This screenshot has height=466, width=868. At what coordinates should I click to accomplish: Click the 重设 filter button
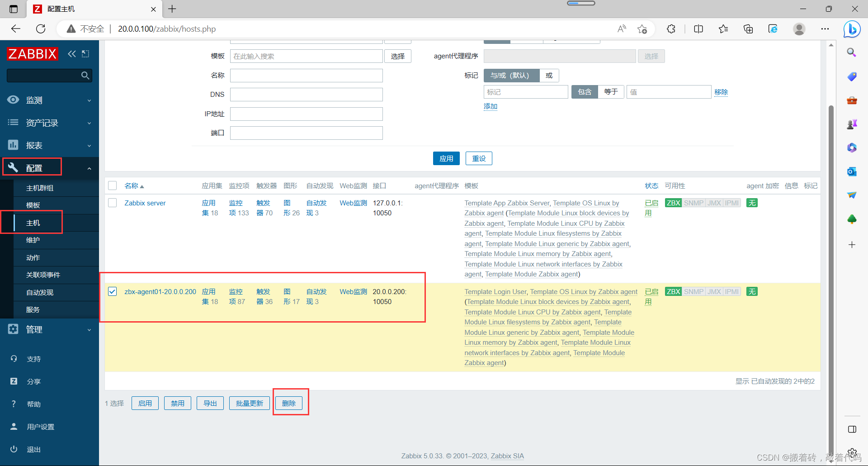(x=479, y=158)
